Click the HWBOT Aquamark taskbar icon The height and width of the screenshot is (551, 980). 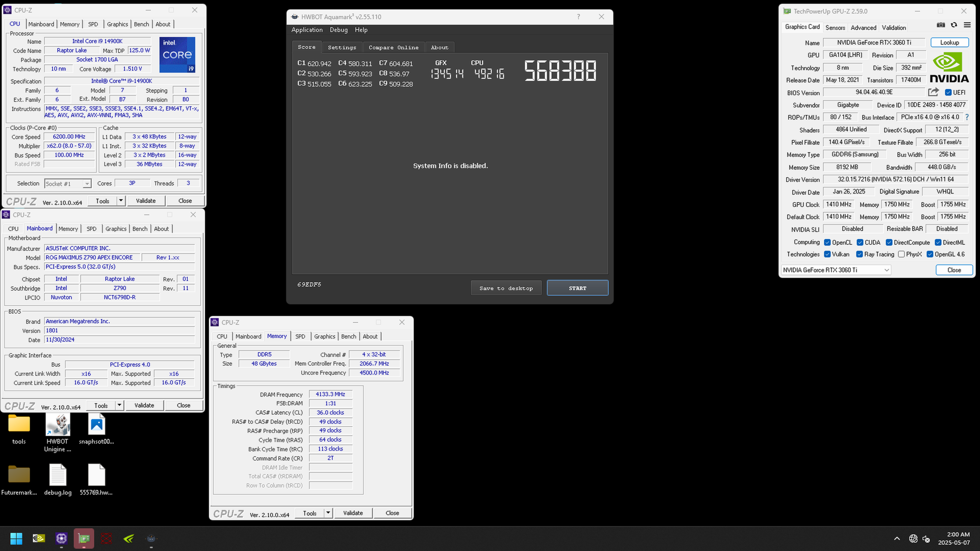(151, 538)
